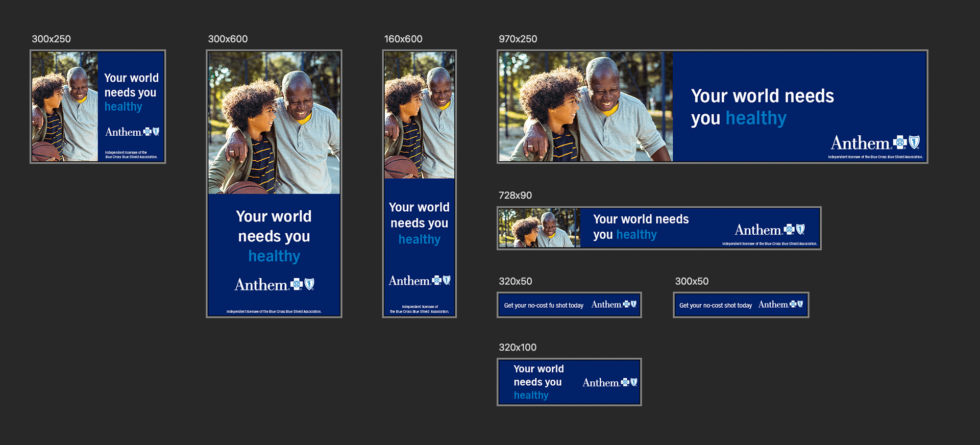Click 'Get your no-cost fu shot today' text

click(544, 305)
